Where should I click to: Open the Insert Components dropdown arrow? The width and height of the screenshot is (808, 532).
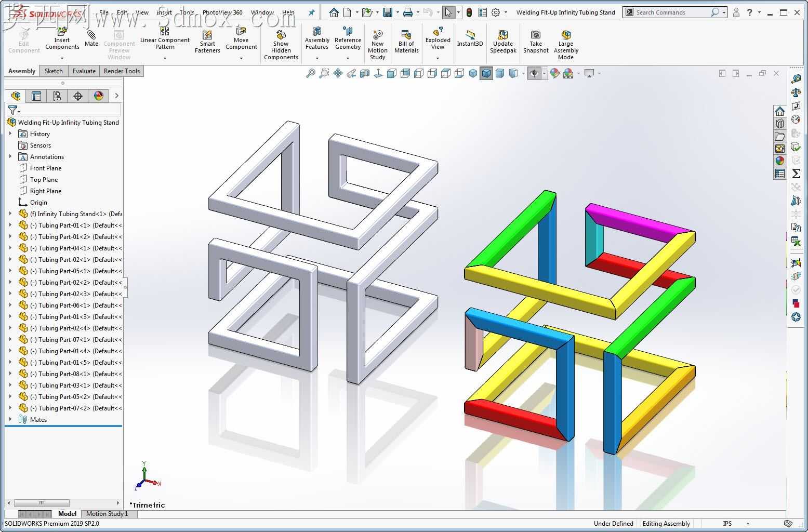tap(62, 58)
